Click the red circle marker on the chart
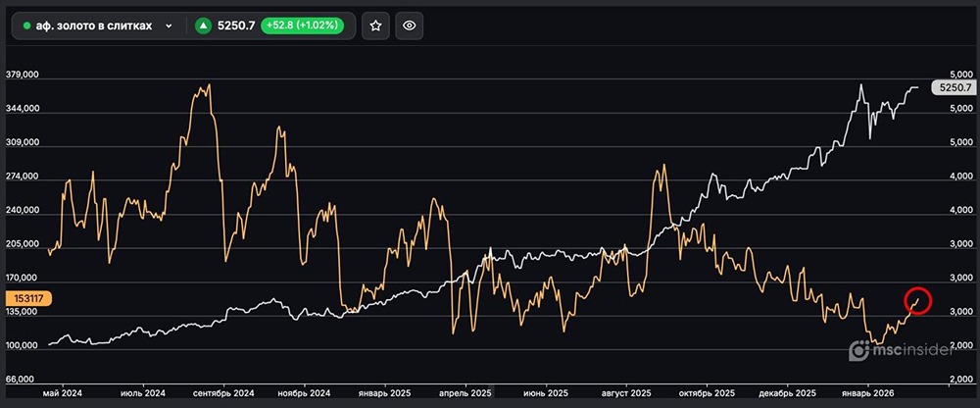Viewport: 980px width, 408px height. click(x=918, y=299)
